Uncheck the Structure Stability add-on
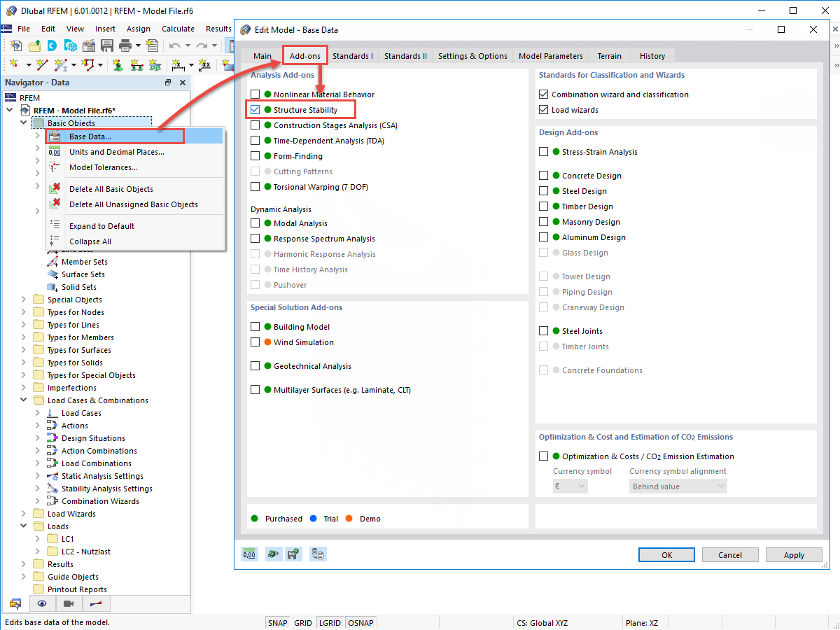 pyautogui.click(x=255, y=109)
